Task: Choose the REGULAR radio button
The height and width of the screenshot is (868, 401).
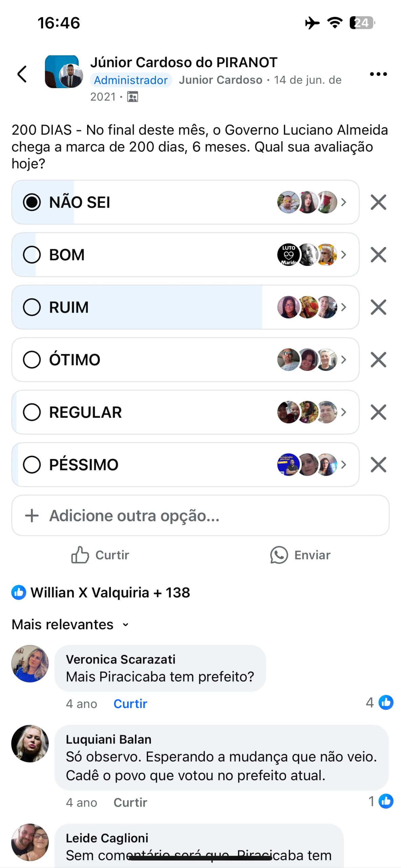Action: (x=32, y=412)
